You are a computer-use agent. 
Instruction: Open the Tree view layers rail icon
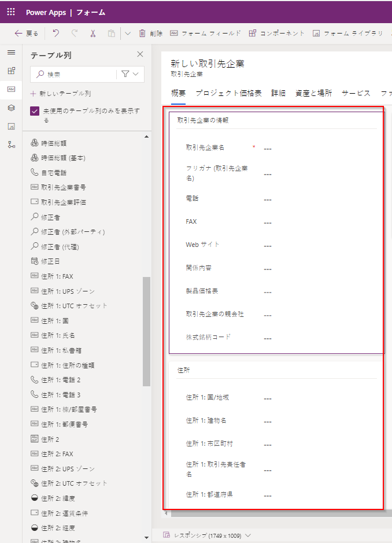click(x=11, y=108)
